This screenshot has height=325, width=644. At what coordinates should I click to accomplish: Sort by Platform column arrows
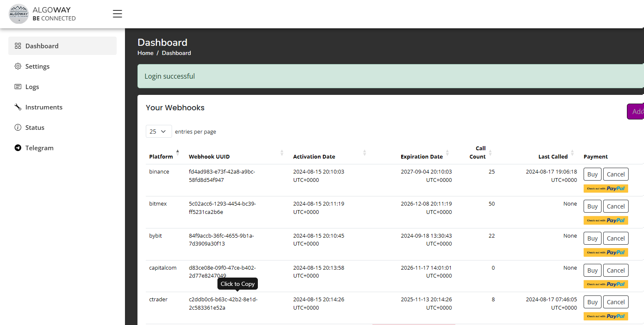click(x=178, y=153)
